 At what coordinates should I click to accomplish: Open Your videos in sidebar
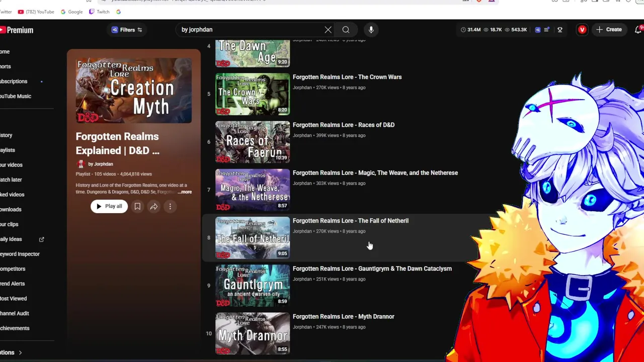(11, 164)
